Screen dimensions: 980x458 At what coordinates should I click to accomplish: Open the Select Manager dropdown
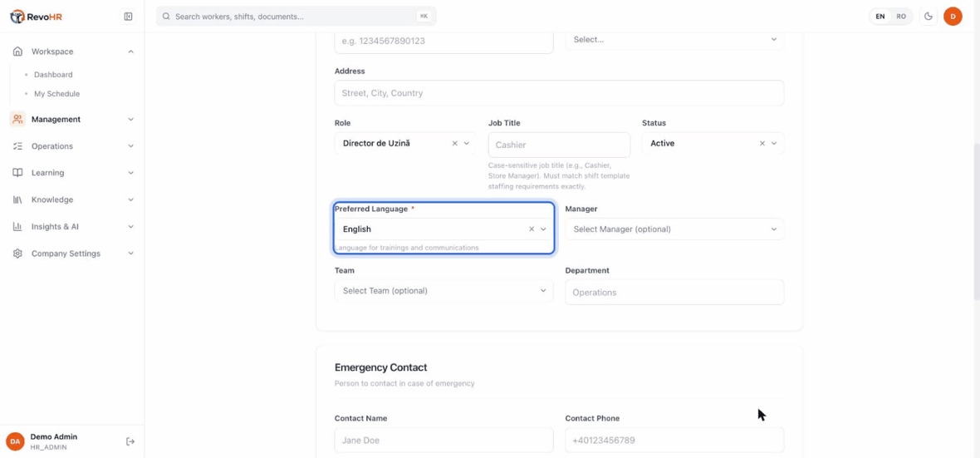point(674,229)
